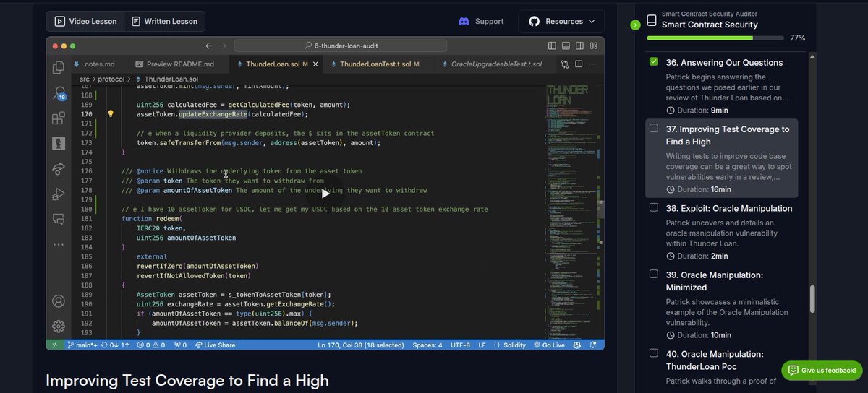This screenshot has width=868, height=393.
Task: Click the activity bar ellipsis icon
Action: [59, 244]
